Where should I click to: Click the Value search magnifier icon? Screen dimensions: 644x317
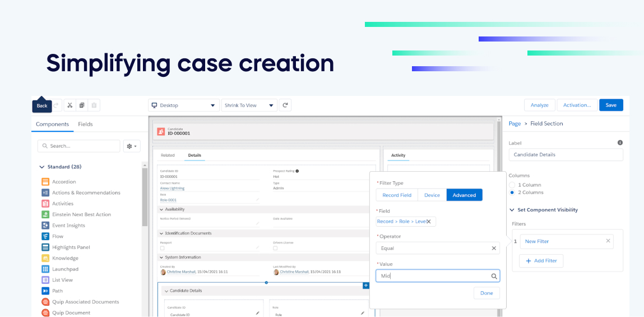click(x=494, y=276)
